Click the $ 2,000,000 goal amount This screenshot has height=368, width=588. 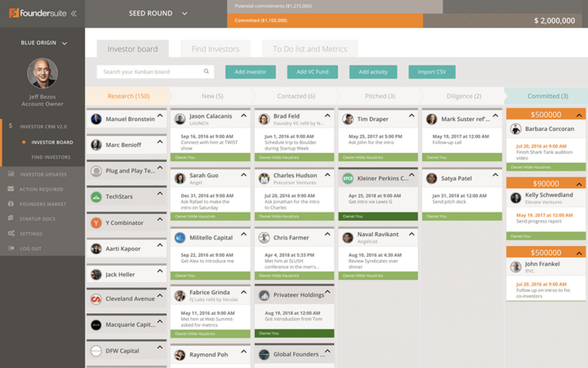click(x=554, y=21)
